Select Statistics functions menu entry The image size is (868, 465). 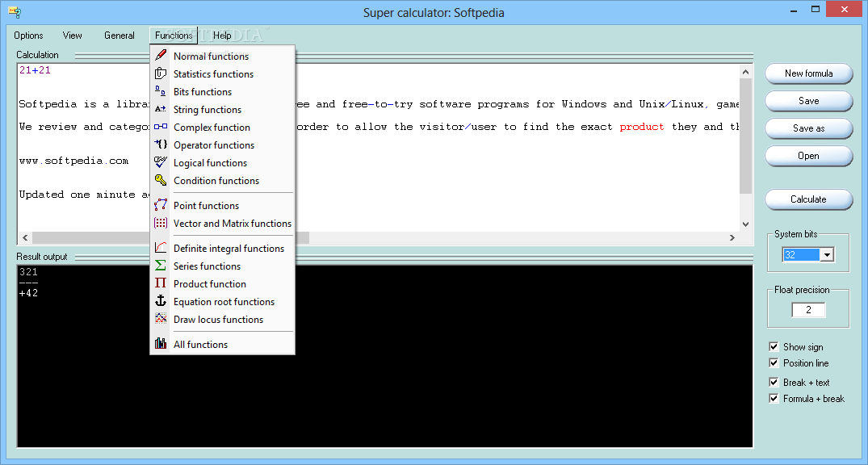click(x=223, y=73)
